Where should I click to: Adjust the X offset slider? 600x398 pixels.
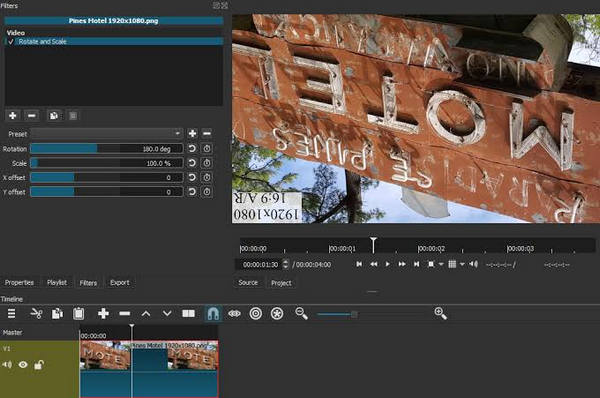click(x=107, y=177)
